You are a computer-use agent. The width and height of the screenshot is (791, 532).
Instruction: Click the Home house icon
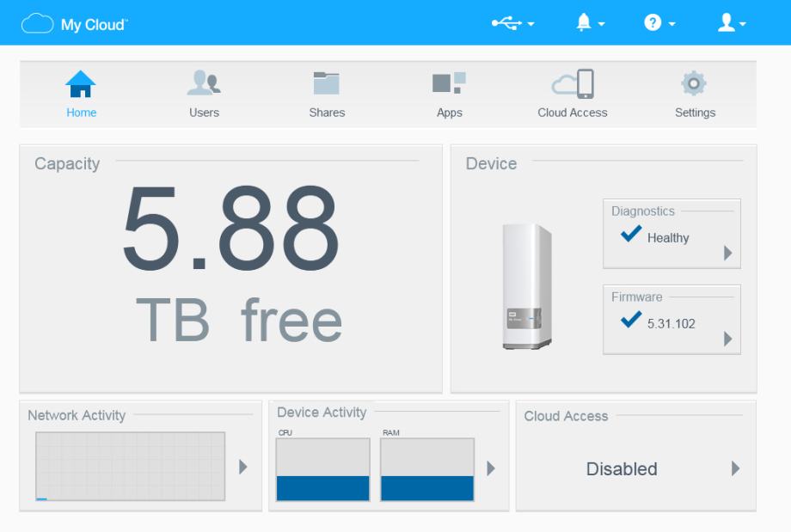coord(81,83)
